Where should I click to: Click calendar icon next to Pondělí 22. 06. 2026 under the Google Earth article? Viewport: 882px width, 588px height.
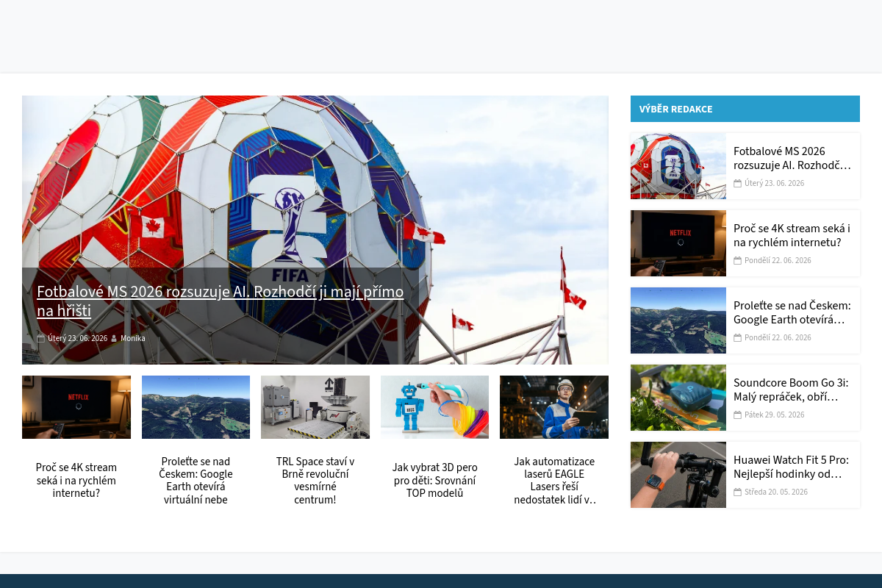click(737, 338)
